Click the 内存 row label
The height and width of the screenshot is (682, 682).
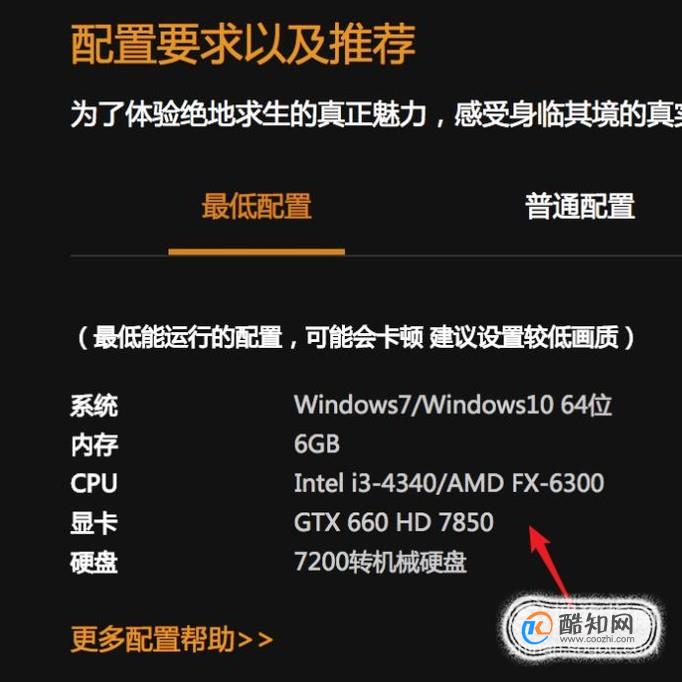pyautogui.click(x=94, y=445)
